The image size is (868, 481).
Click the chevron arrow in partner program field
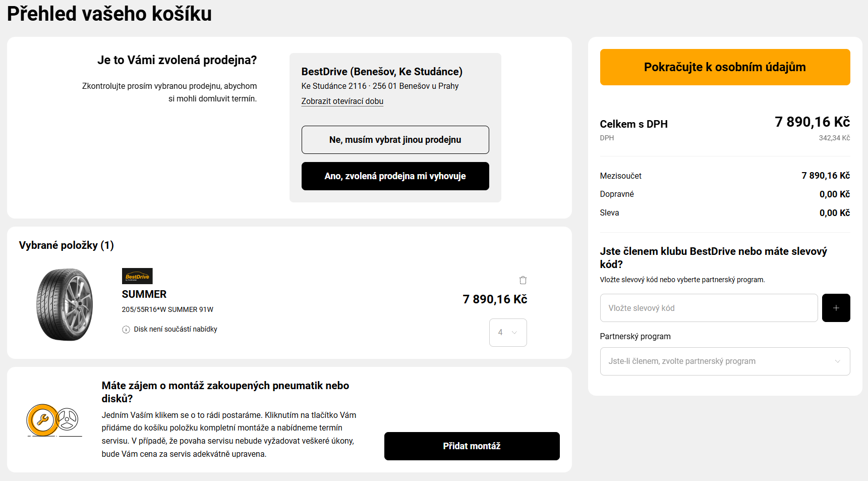[x=837, y=361]
